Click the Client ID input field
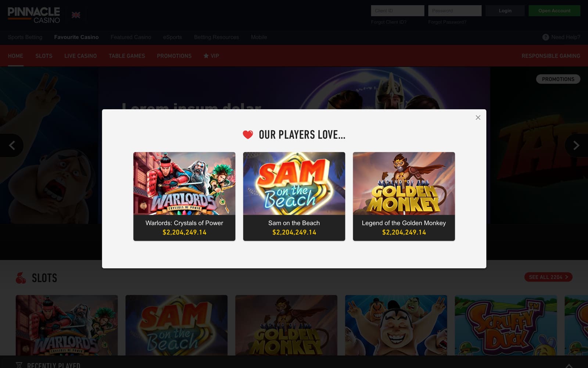588x368 pixels. click(398, 11)
